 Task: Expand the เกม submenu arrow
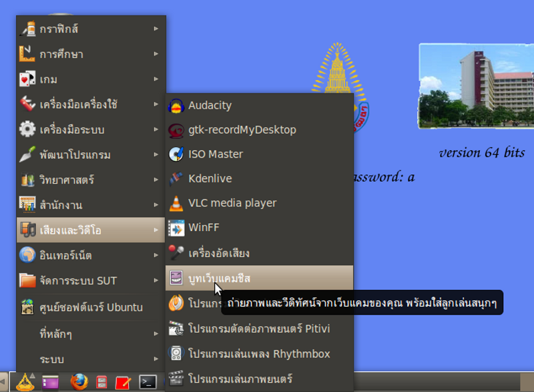point(156,79)
